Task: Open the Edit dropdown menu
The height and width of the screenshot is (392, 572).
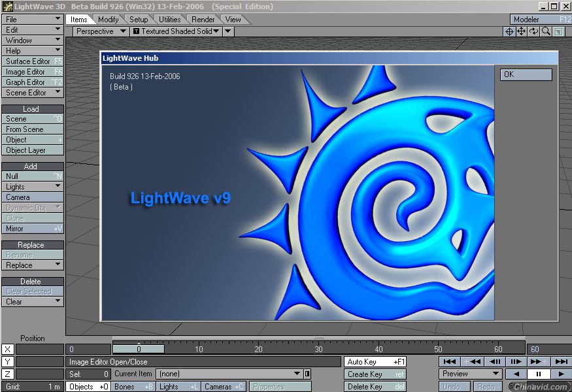Action: click(33, 29)
